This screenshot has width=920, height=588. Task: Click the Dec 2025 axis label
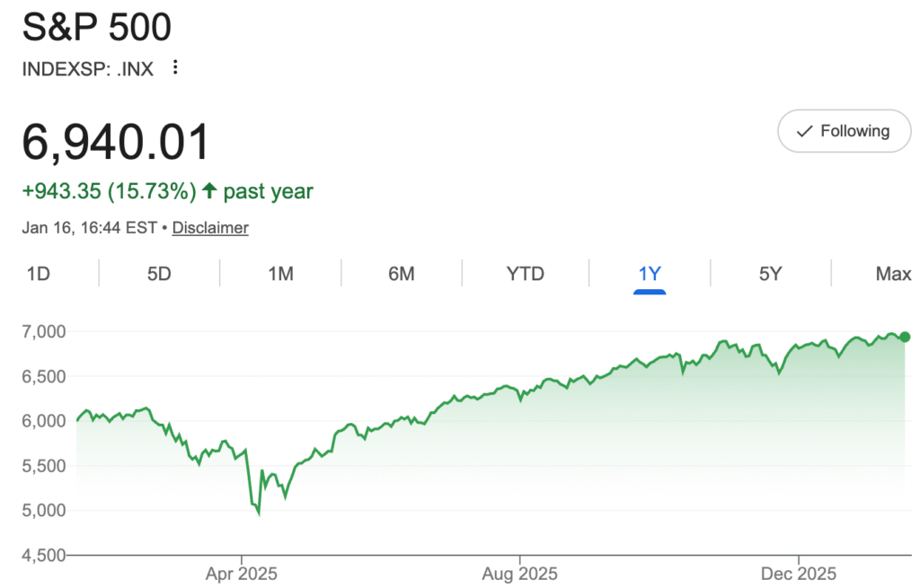point(799,573)
